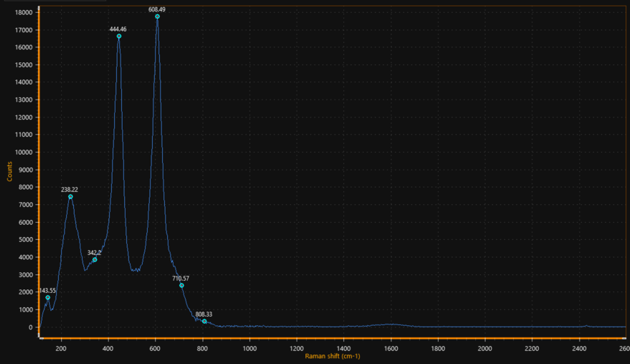
Task: Click the 5000 tick label on Y axis
Action: (25, 239)
